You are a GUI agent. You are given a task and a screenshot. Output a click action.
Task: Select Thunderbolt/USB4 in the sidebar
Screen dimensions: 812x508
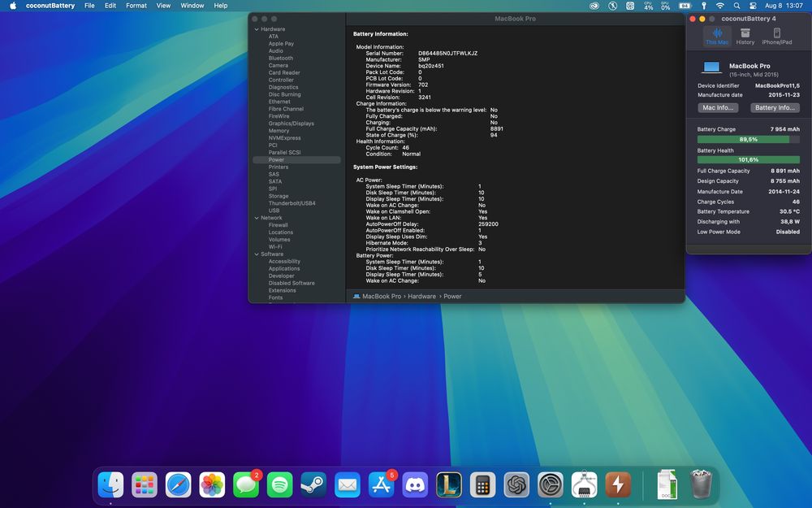pos(292,203)
